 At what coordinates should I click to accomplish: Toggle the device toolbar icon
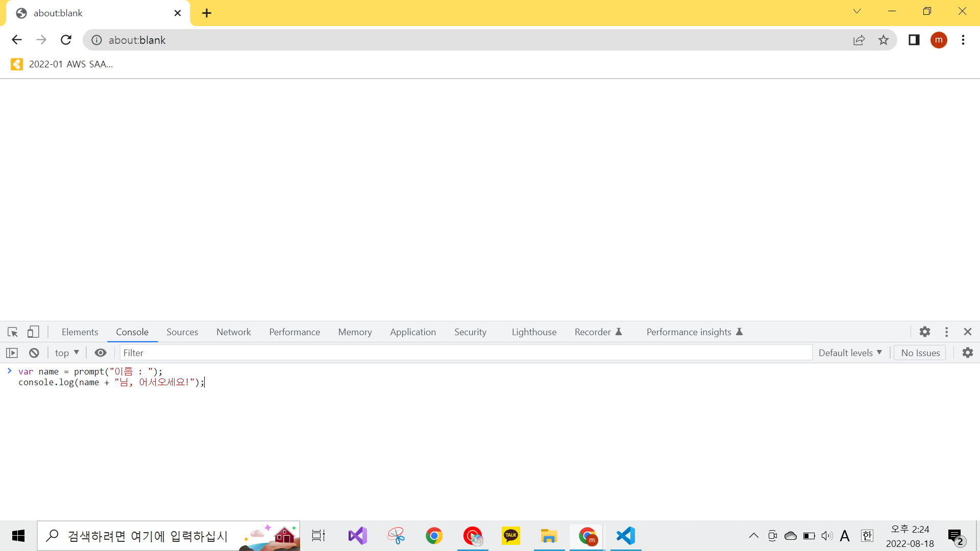33,332
